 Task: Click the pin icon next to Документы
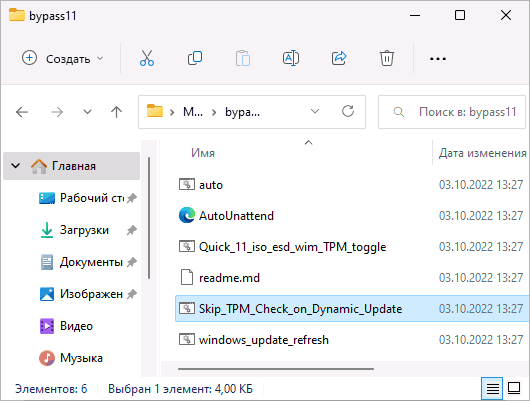click(x=131, y=262)
